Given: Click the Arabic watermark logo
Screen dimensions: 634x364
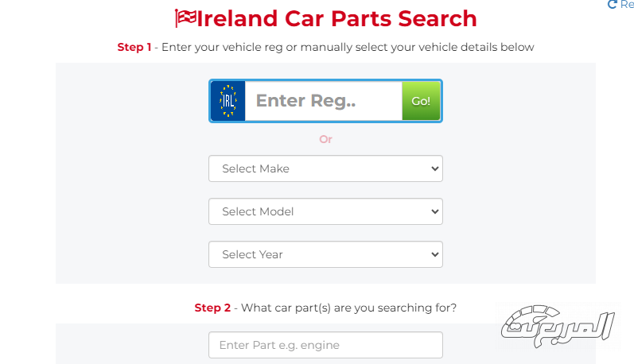Looking at the screenshot, I should (x=559, y=326).
